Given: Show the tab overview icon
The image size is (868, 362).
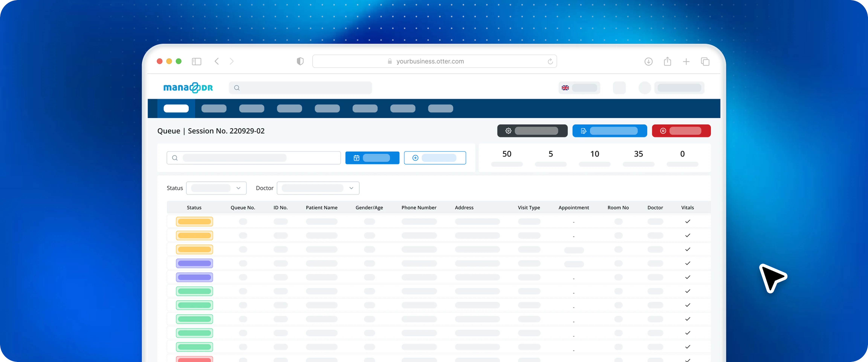Looking at the screenshot, I should coord(705,61).
